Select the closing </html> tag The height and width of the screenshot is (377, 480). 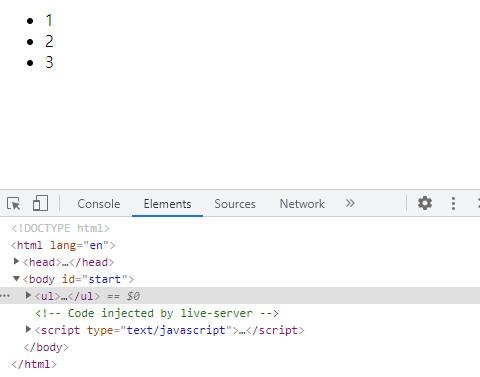[34, 364]
